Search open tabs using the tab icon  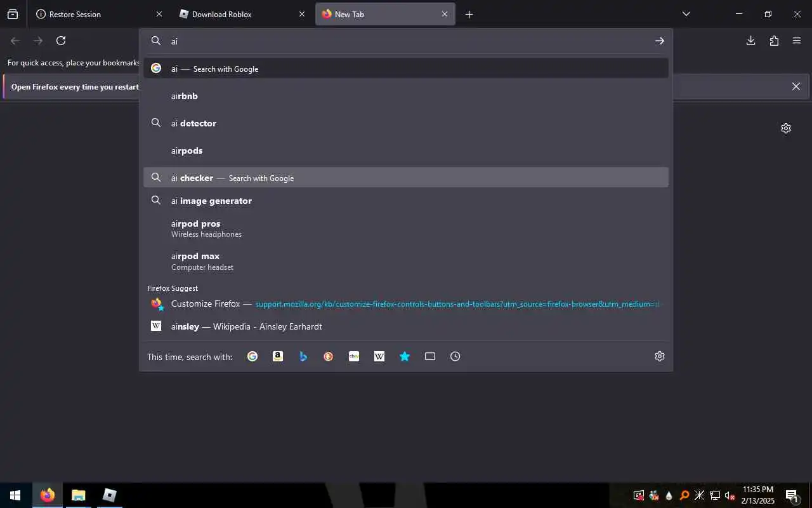click(430, 356)
